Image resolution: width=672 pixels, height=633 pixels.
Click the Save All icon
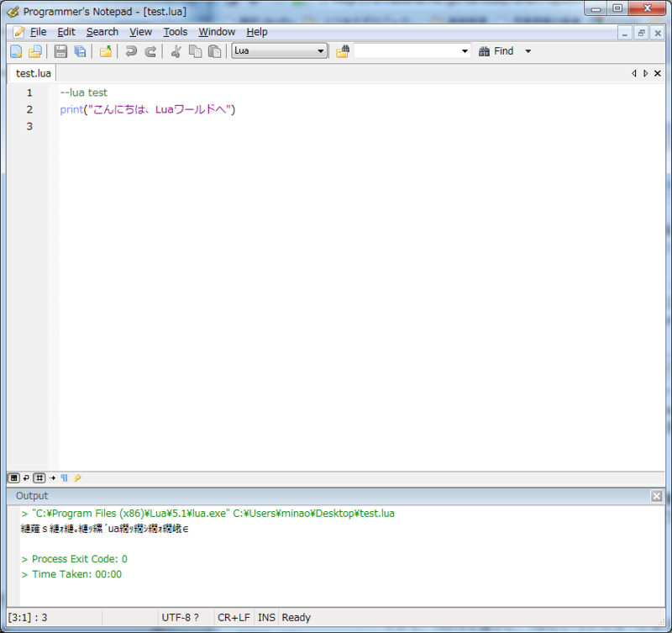tap(80, 51)
